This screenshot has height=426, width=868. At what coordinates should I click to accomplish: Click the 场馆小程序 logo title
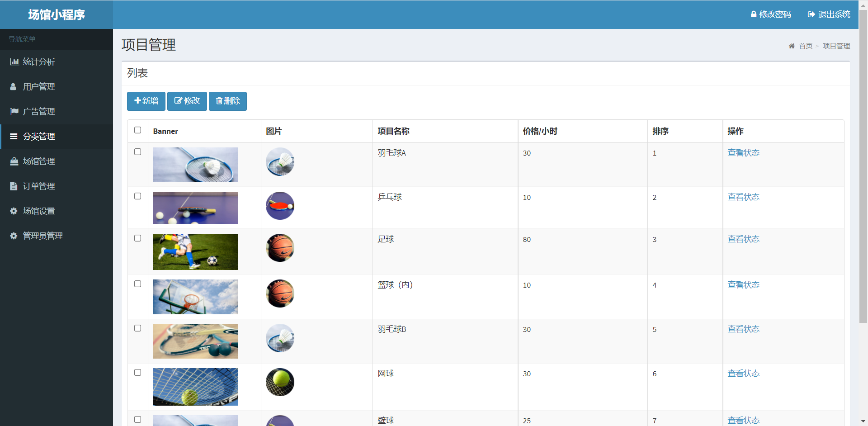point(57,15)
